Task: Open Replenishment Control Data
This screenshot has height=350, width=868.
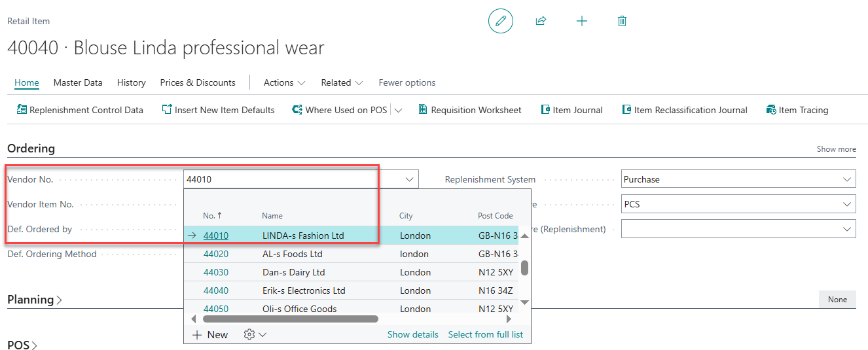Action: tap(80, 110)
